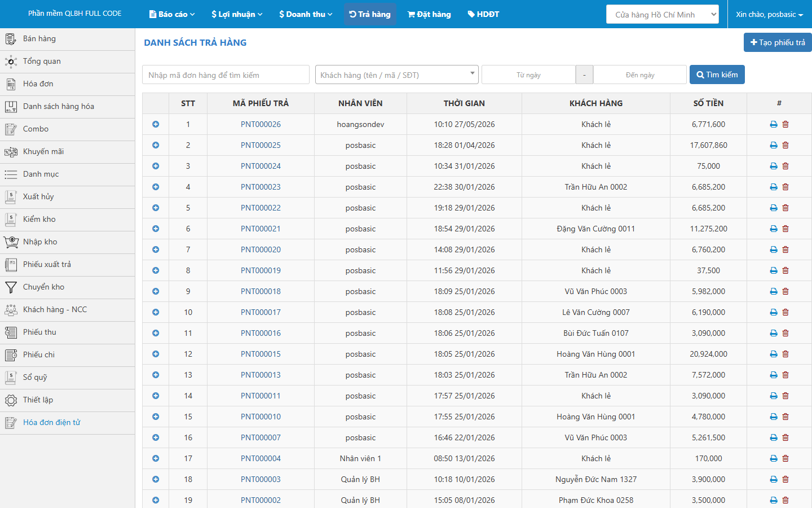Viewport: 812px width, 508px height.
Task: Print return slip PNT000021
Action: tap(774, 229)
